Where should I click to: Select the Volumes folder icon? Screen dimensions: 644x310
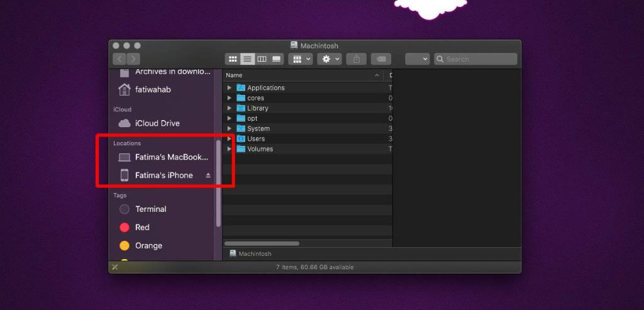click(241, 148)
